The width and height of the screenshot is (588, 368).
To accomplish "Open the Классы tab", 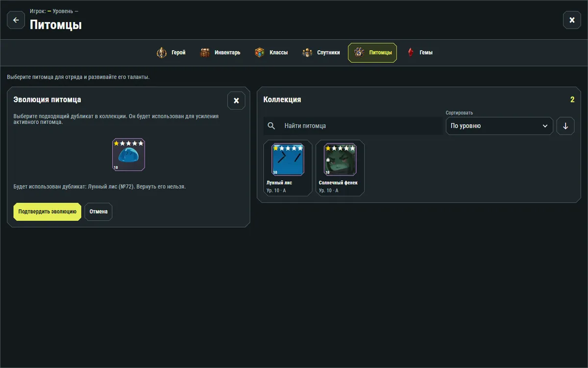I will (271, 53).
